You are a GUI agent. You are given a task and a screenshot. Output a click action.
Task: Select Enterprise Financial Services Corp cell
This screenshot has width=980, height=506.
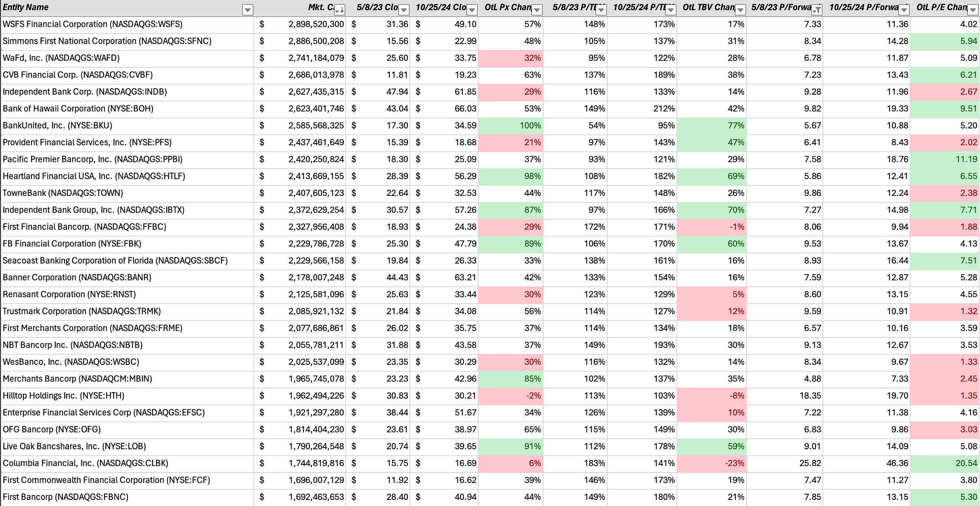tap(127, 413)
